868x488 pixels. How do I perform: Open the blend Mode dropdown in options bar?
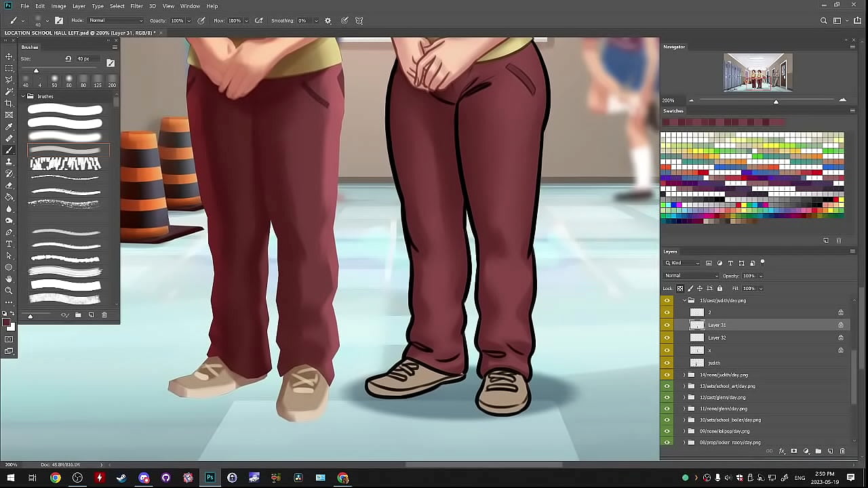tap(116, 20)
